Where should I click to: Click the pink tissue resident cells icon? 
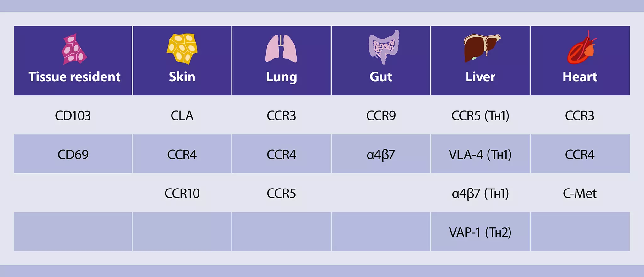[74, 49]
